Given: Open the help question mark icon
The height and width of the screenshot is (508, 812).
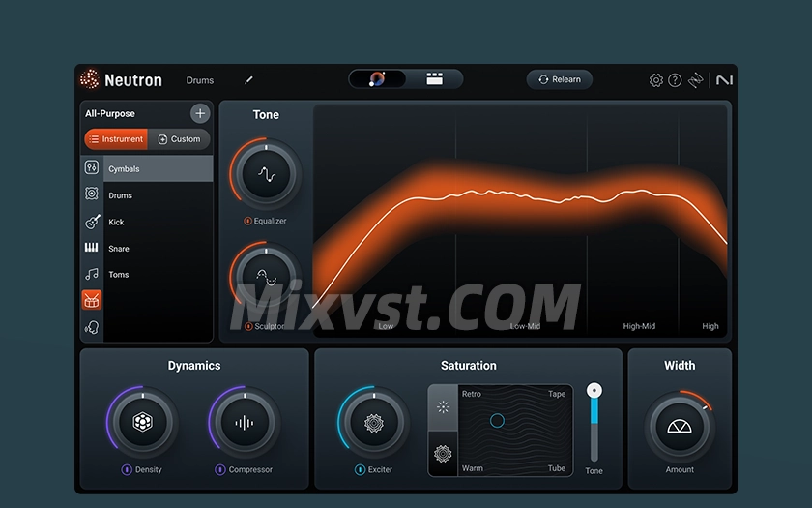Looking at the screenshot, I should coord(675,79).
